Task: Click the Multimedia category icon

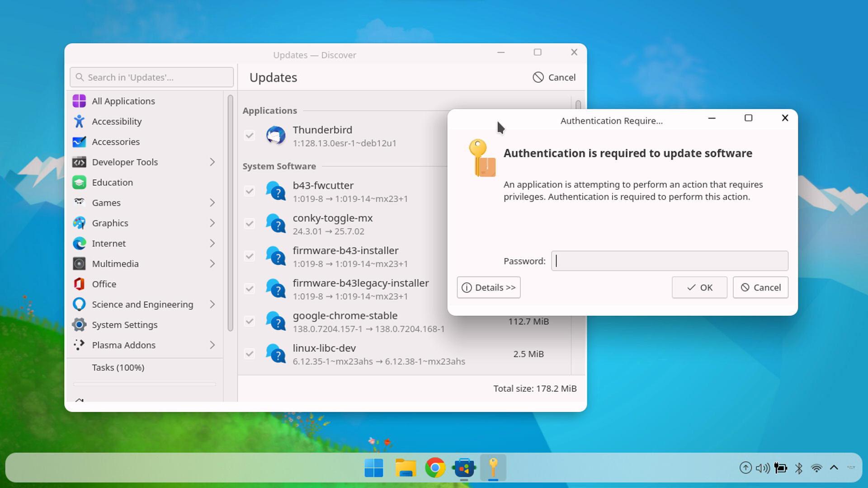Action: [x=79, y=263]
